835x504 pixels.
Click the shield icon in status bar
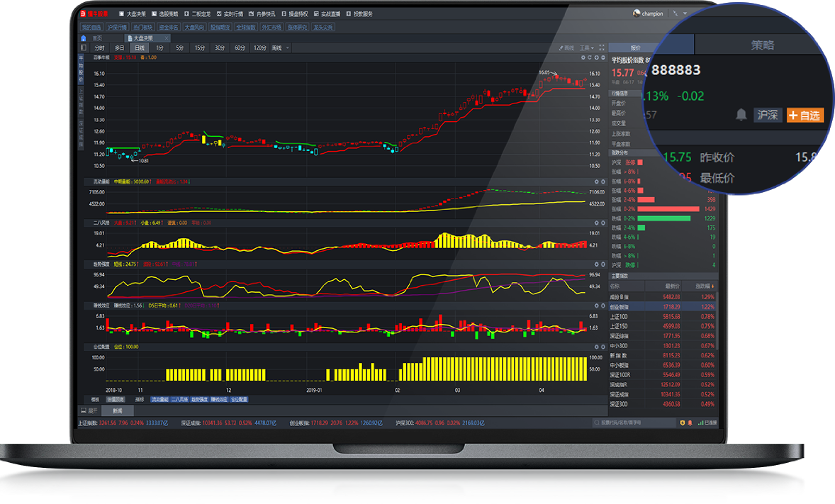pos(682,423)
